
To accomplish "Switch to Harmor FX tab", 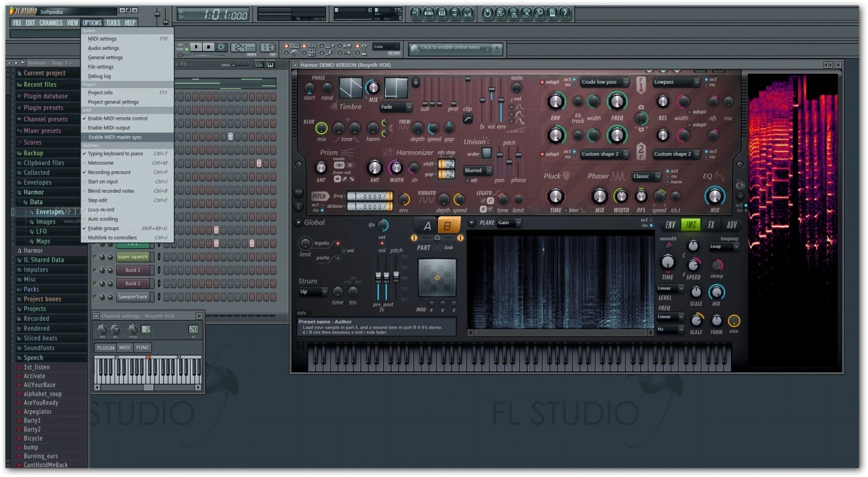I will coord(711,225).
